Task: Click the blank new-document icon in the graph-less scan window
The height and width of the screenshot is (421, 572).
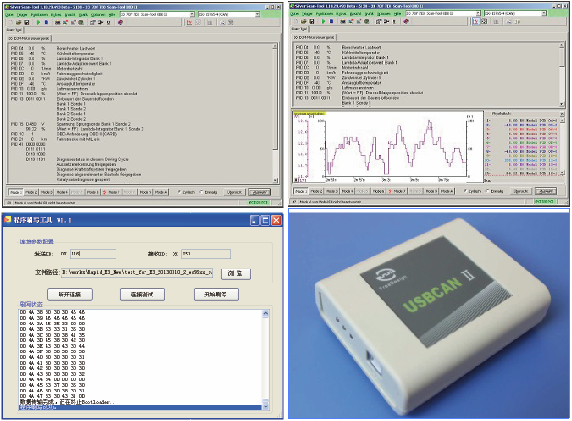Action: point(11,22)
